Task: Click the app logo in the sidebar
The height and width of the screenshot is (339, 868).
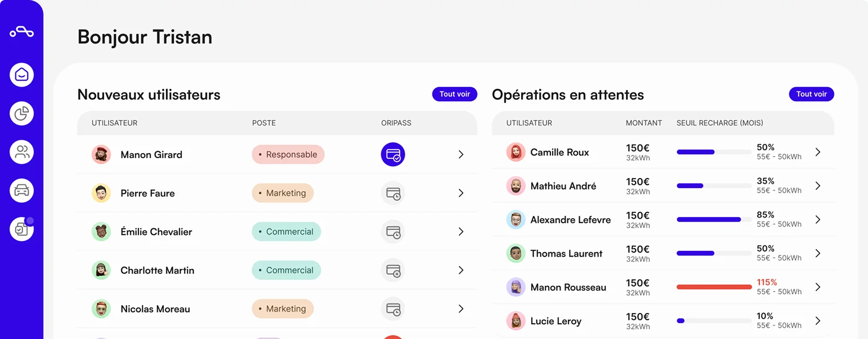Action: (21, 32)
